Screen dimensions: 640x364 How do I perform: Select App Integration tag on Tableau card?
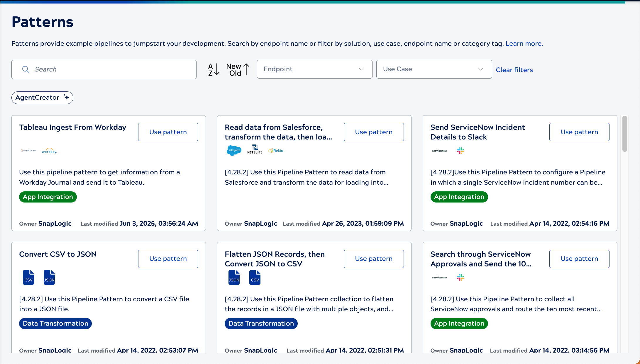tap(48, 197)
